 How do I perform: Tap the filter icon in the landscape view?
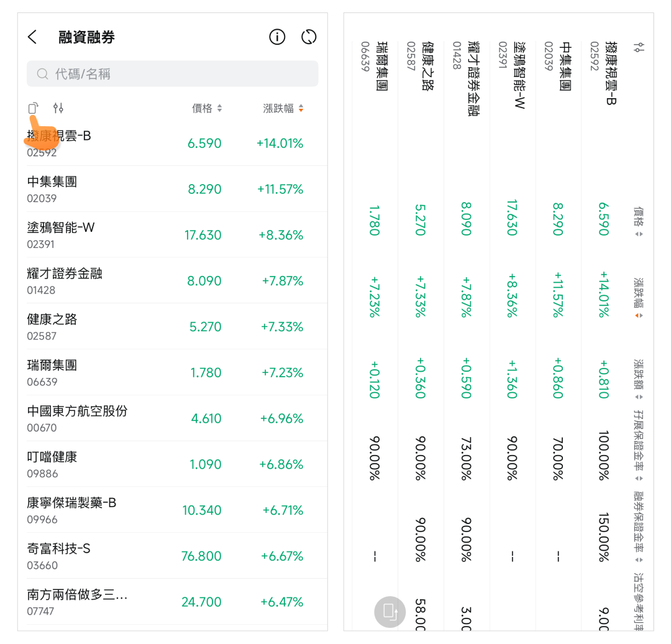[x=639, y=47]
